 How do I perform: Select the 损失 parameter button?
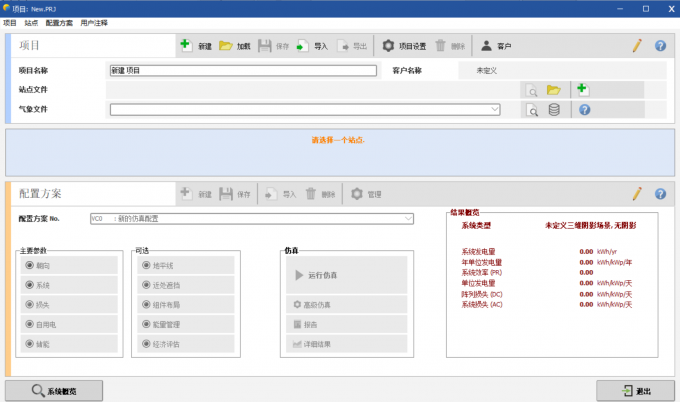pos(69,304)
